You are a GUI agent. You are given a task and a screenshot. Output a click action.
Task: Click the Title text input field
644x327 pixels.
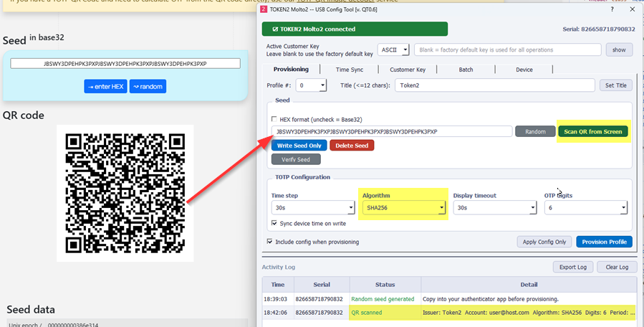[x=496, y=85]
